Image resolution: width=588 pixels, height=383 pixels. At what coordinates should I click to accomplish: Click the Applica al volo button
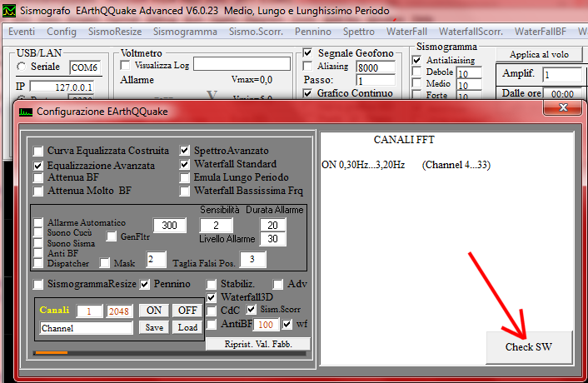click(540, 53)
